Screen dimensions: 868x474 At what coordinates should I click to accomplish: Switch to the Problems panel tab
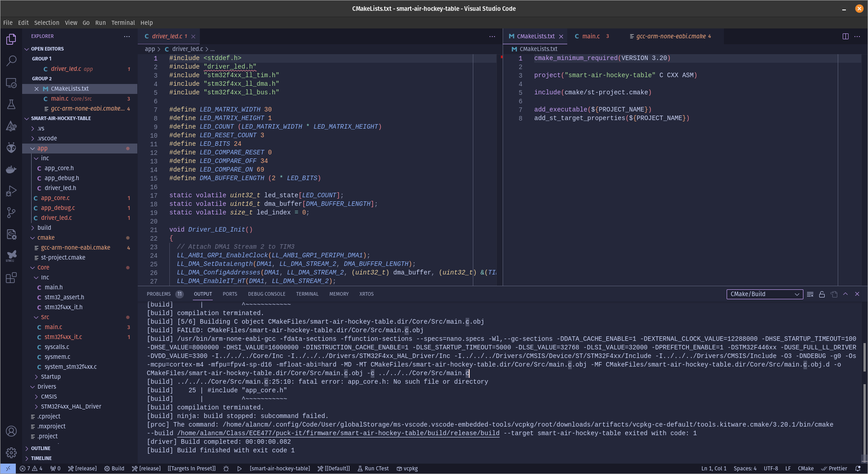pyautogui.click(x=164, y=294)
